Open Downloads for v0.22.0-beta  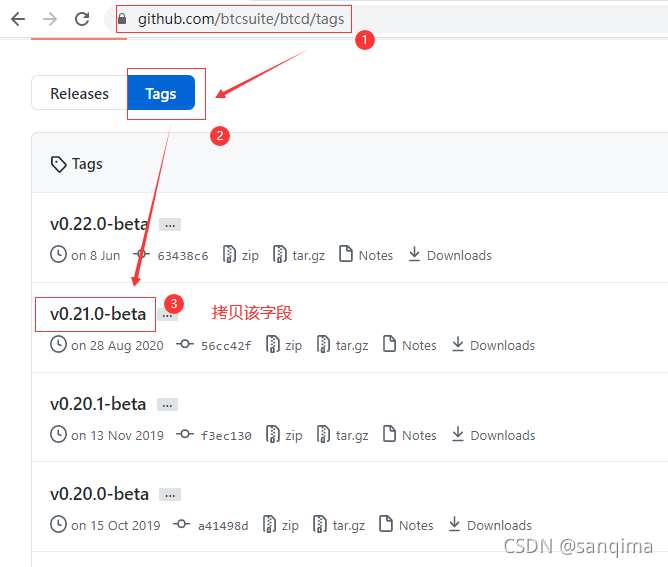pyautogui.click(x=450, y=255)
